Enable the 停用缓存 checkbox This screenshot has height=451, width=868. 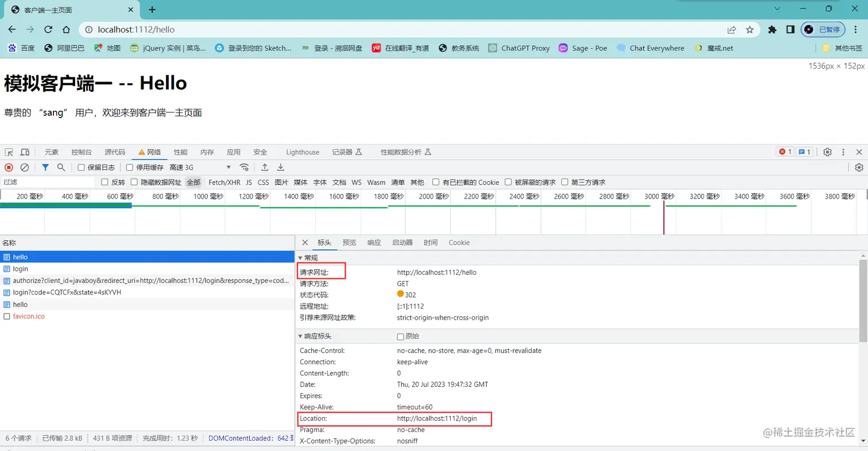point(130,168)
